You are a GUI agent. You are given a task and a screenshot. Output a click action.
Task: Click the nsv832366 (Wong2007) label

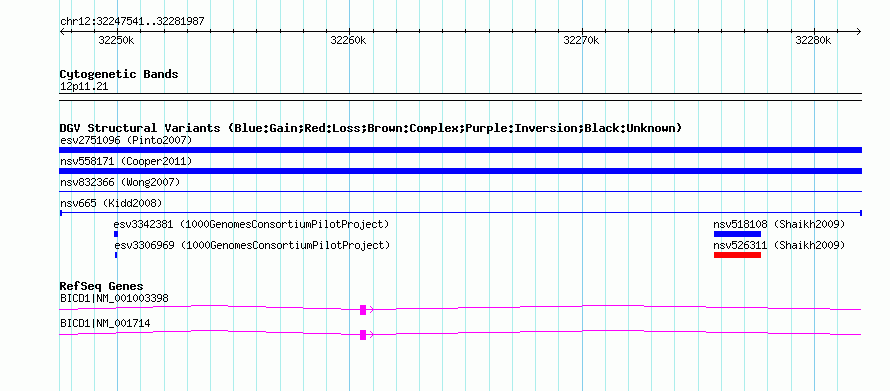tap(120, 182)
